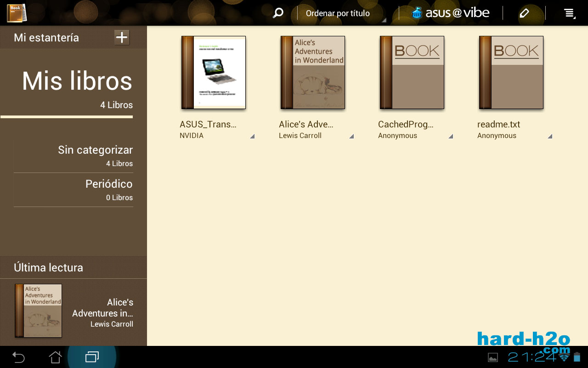Open the search magnifier icon
This screenshot has width=588, height=368.
278,13
